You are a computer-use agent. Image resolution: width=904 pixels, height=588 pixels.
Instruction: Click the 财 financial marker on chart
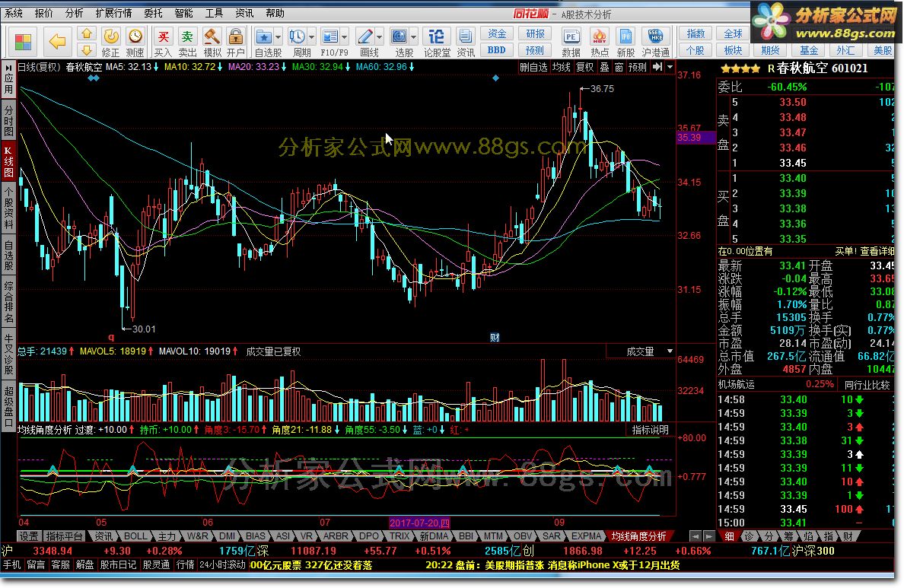[x=495, y=338]
